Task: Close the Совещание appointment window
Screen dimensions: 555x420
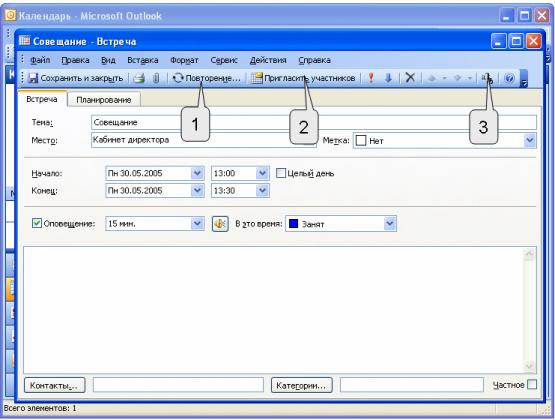Action: point(534,41)
